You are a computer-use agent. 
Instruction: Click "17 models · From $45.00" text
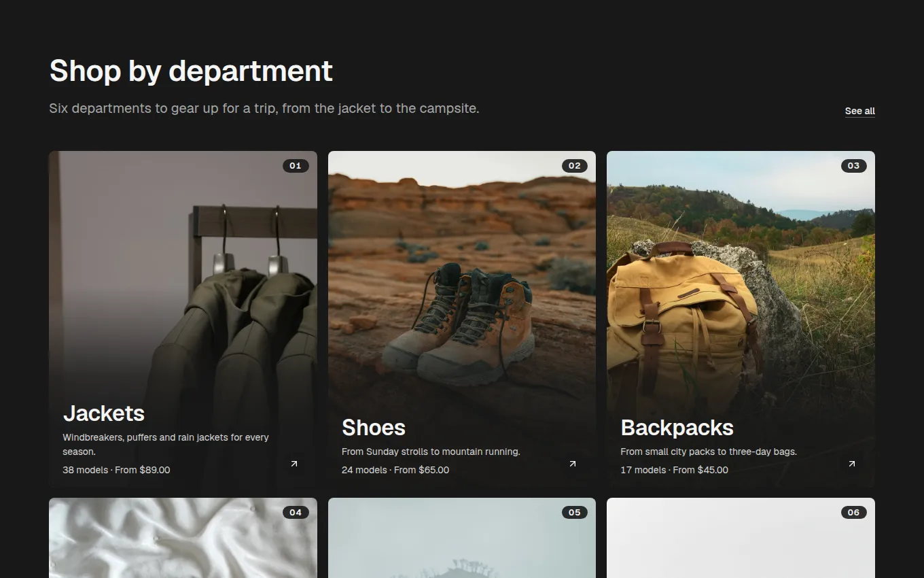click(674, 470)
